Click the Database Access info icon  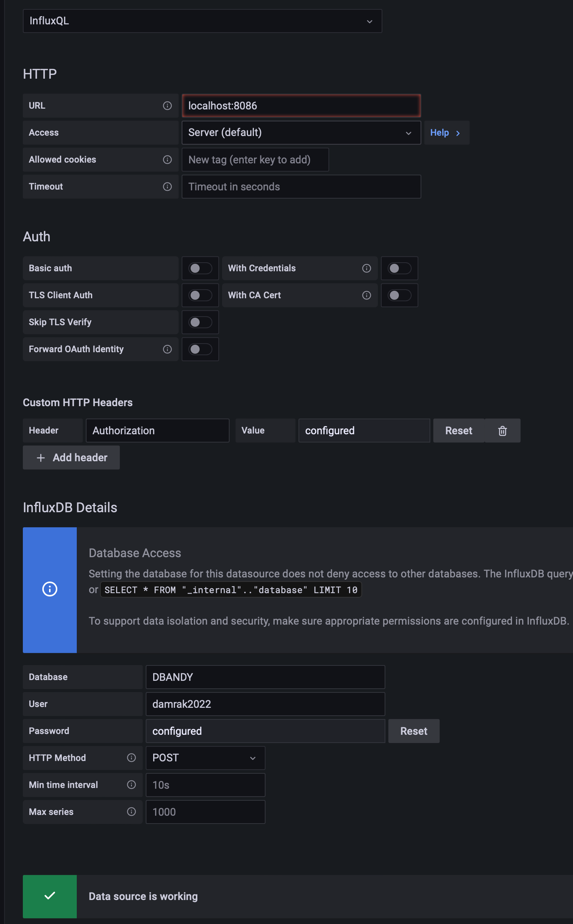coord(50,589)
